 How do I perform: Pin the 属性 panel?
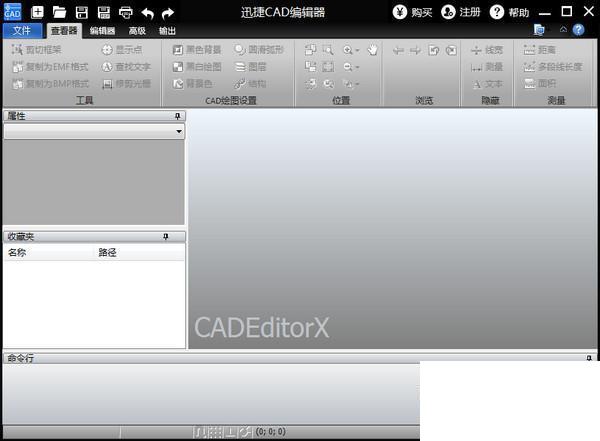177,116
